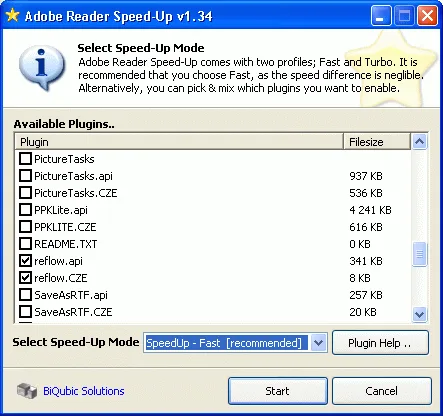The image size is (443, 416).
Task: Visit the BiQubic Solutions link
Action: pos(84,391)
